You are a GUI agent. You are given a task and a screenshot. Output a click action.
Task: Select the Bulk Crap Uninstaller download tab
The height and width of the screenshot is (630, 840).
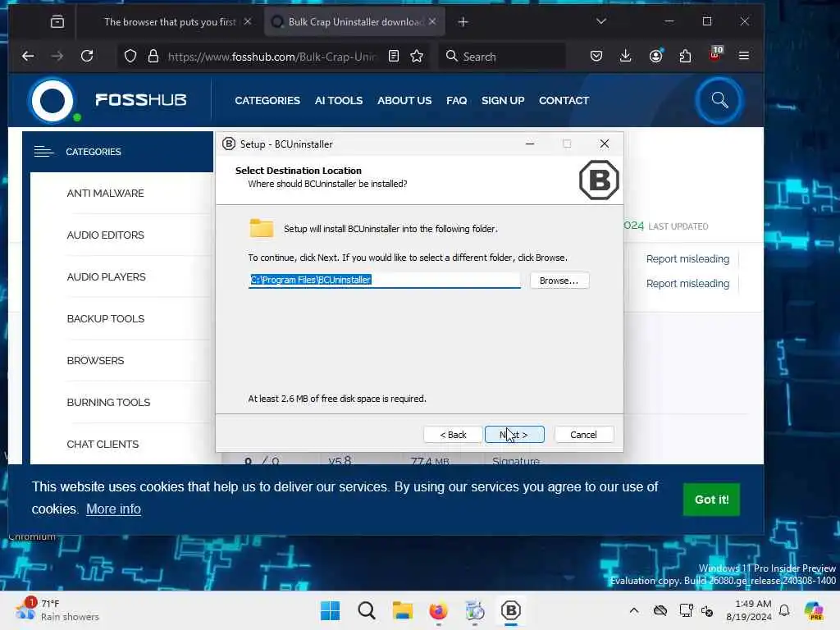tap(354, 22)
